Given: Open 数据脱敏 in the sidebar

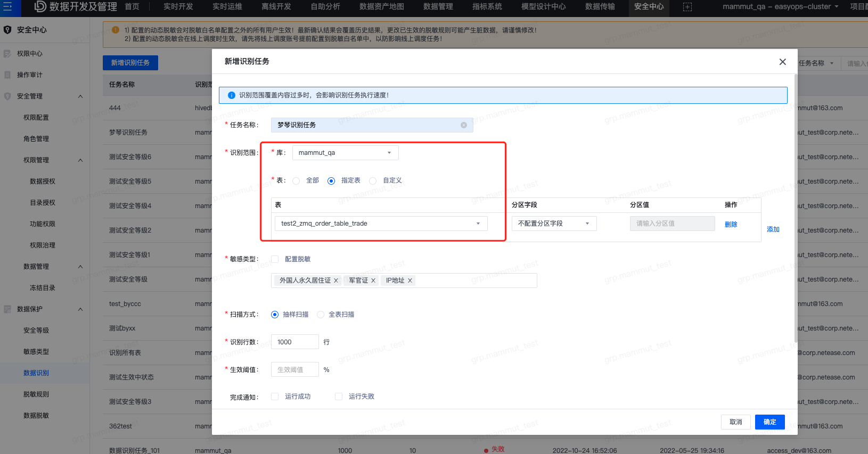Looking at the screenshot, I should click(x=36, y=416).
